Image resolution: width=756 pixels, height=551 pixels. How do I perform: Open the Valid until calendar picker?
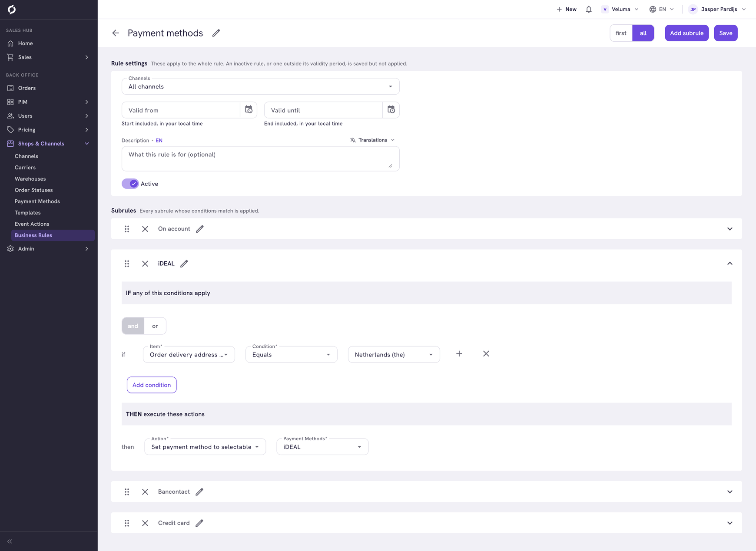391,110
